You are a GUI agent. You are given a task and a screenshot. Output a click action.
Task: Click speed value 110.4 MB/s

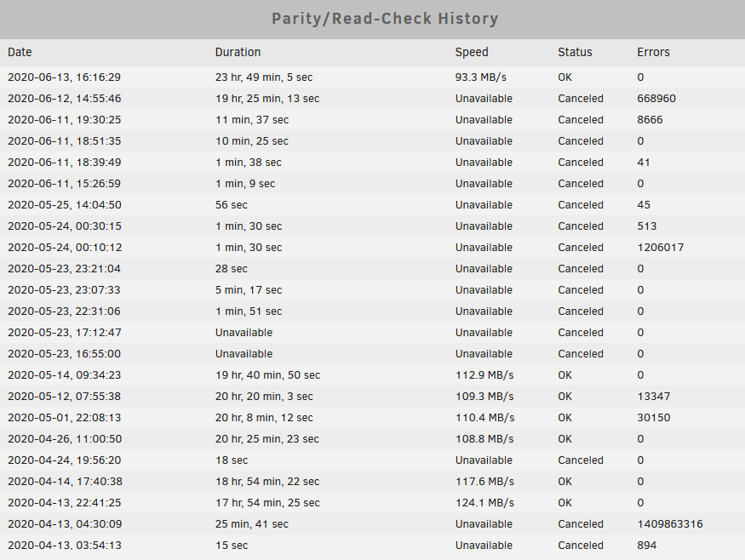point(484,418)
